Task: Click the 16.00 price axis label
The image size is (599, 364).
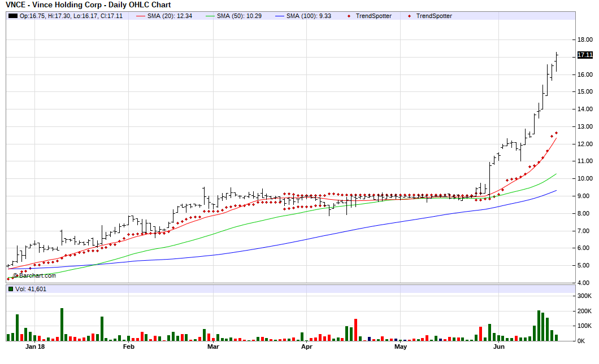Action: (585, 75)
